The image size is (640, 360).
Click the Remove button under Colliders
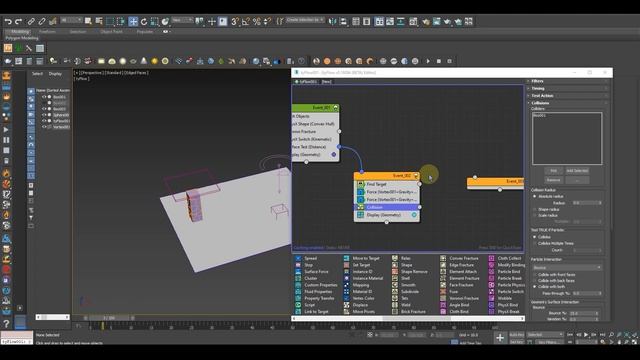(x=553, y=180)
